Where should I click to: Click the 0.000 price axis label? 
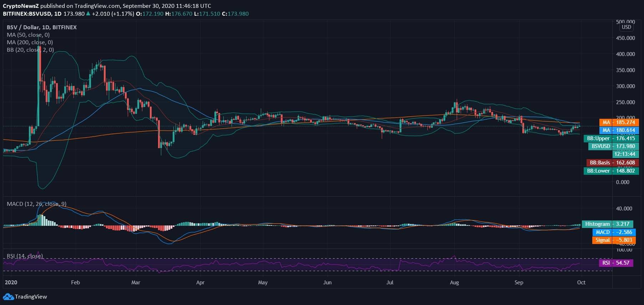click(623, 182)
